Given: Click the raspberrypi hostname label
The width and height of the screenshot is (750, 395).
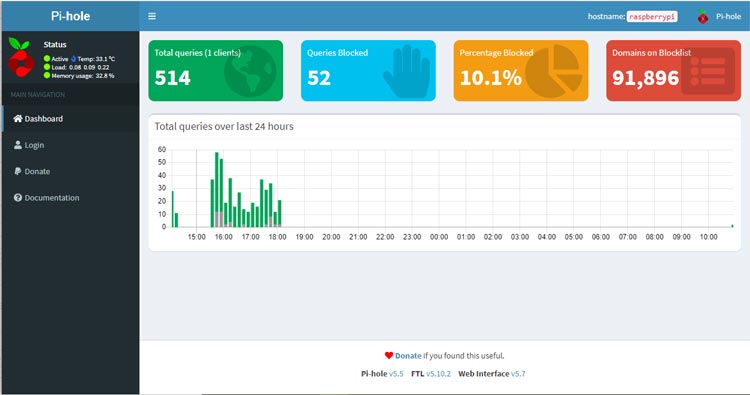Looking at the screenshot, I should (652, 16).
